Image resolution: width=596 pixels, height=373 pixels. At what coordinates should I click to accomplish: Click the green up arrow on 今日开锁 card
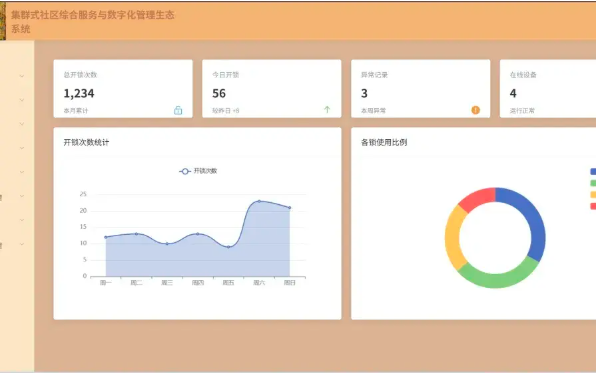[x=327, y=110]
